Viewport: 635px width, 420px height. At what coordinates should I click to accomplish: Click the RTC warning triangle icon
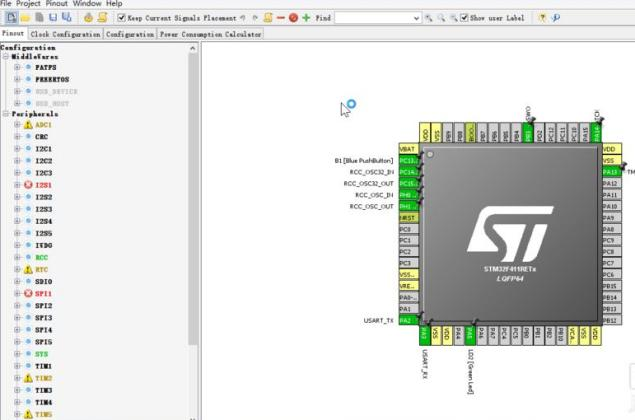pyautogui.click(x=28, y=269)
